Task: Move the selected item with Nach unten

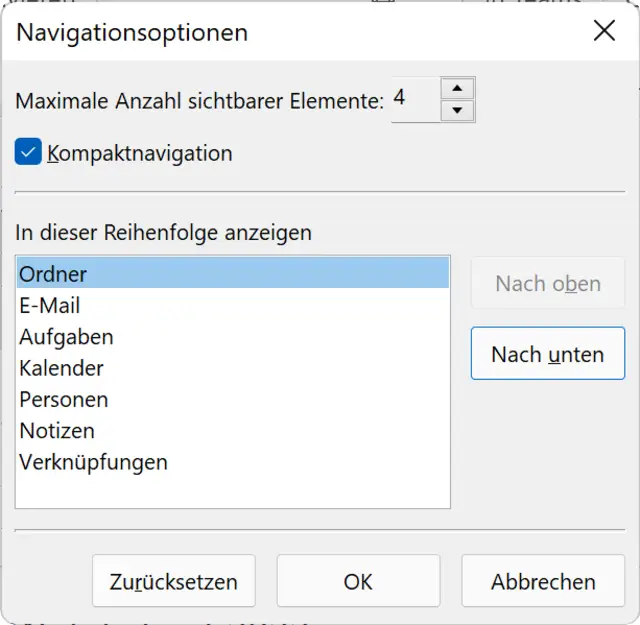Action: pos(547,354)
